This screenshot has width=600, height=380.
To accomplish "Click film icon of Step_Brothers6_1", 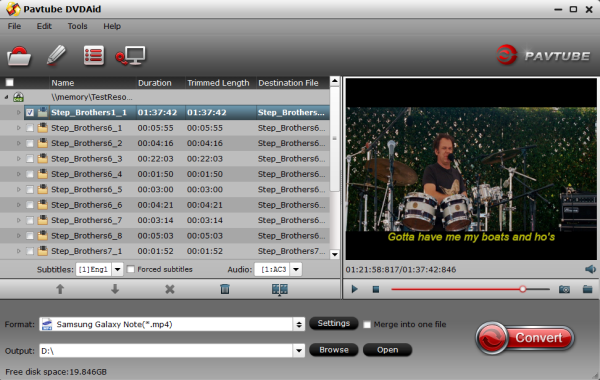I will (x=43, y=128).
